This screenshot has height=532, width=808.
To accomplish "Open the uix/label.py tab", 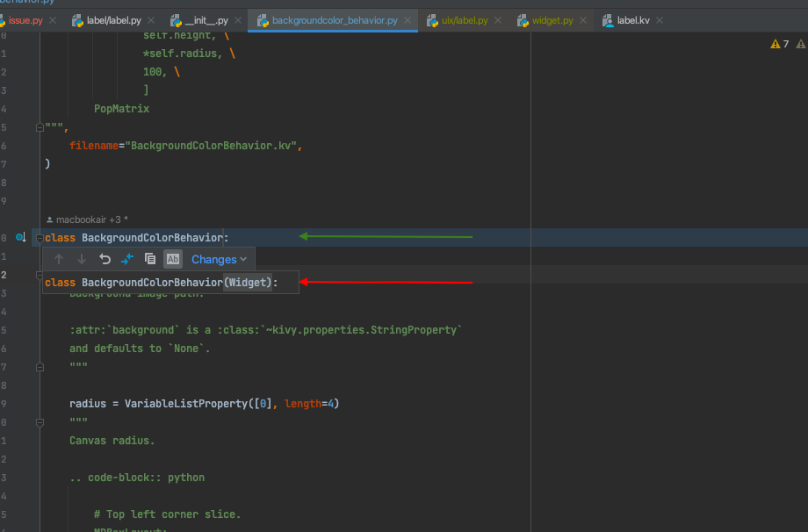I will (x=465, y=20).
